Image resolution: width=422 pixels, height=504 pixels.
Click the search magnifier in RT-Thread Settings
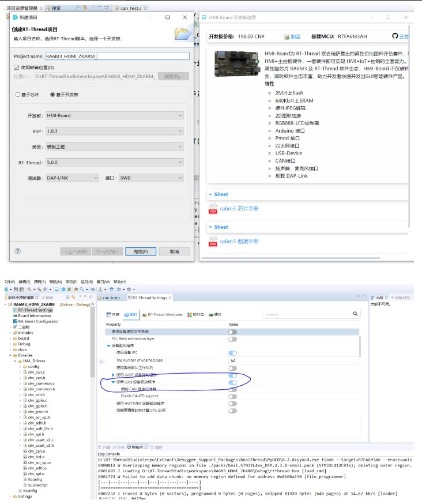355,314
